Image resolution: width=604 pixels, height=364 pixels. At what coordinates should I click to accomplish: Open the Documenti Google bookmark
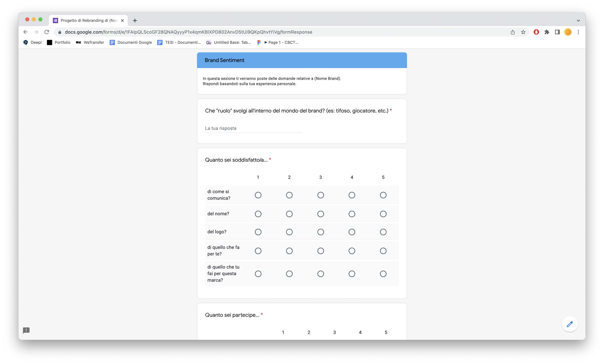pos(131,42)
